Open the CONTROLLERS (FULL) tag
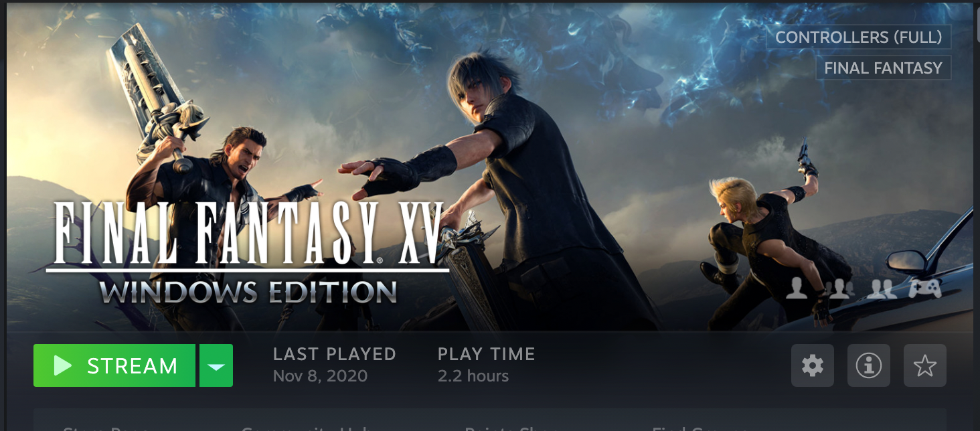Image resolution: width=980 pixels, height=431 pixels. click(859, 37)
